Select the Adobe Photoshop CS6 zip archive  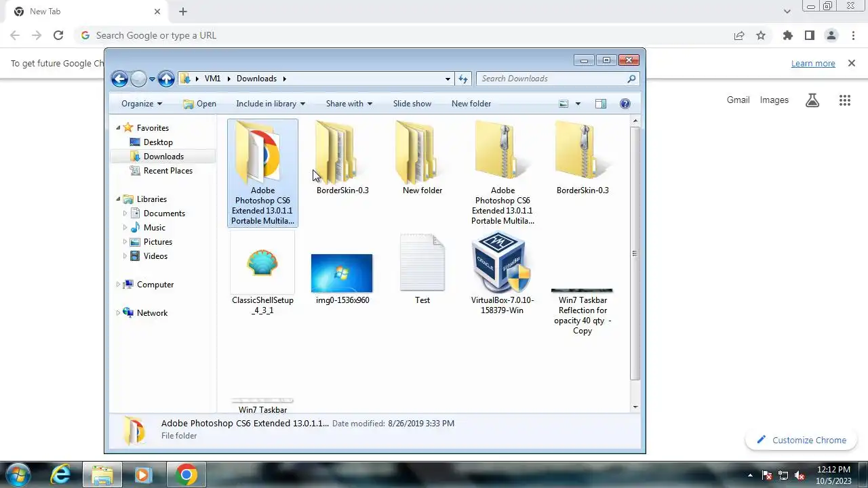(x=502, y=173)
